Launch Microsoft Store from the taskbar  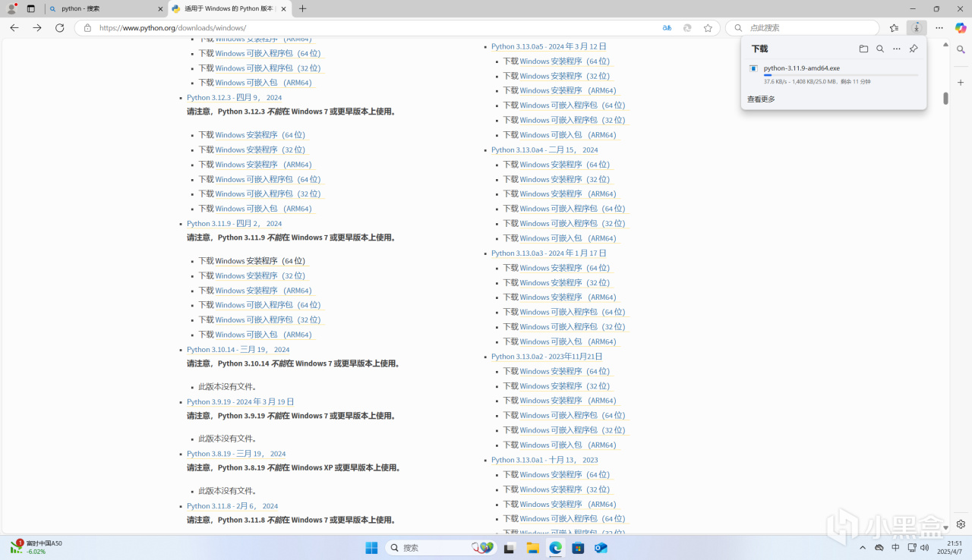(578, 548)
